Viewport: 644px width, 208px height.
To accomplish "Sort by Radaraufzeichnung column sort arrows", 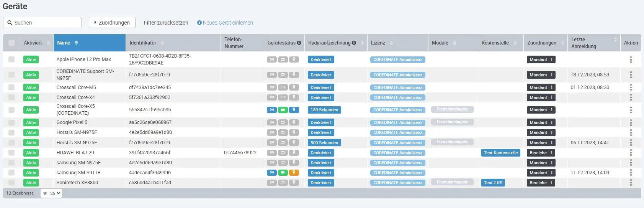I will pyautogui.click(x=362, y=43).
